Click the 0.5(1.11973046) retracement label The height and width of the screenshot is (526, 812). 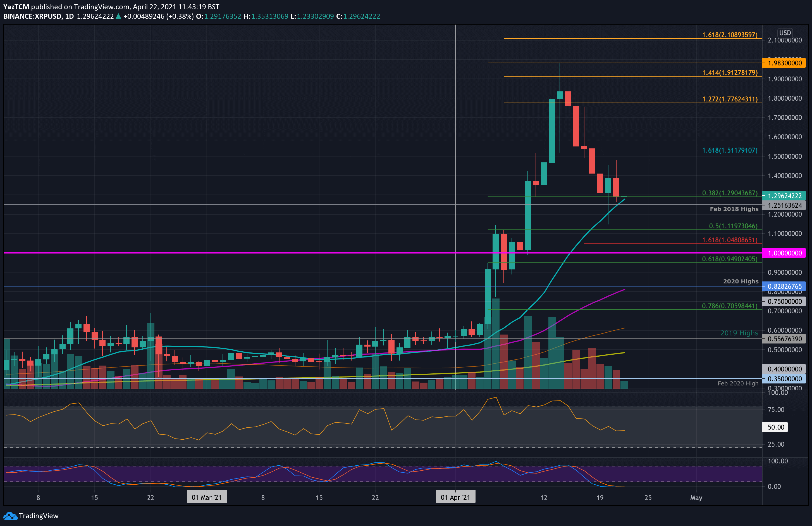[x=733, y=226]
